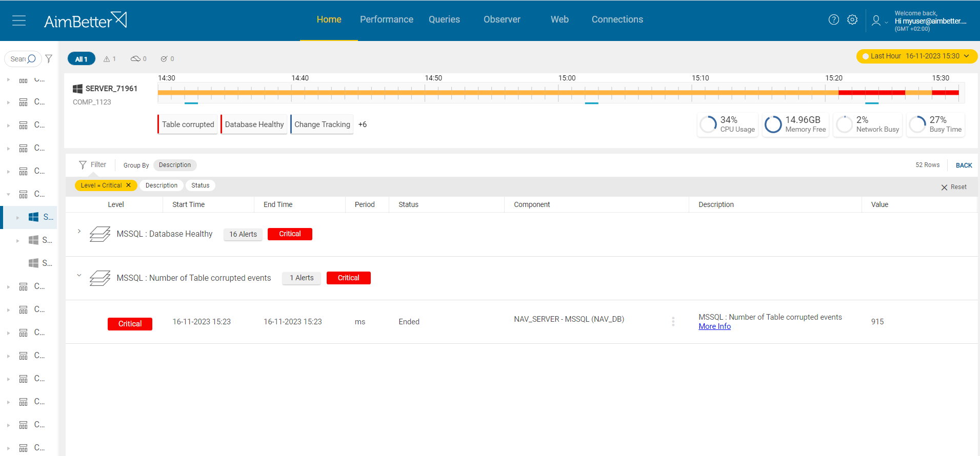980x456 pixels.
Task: Select the cloud alerts filter icon
Action: 138,59
